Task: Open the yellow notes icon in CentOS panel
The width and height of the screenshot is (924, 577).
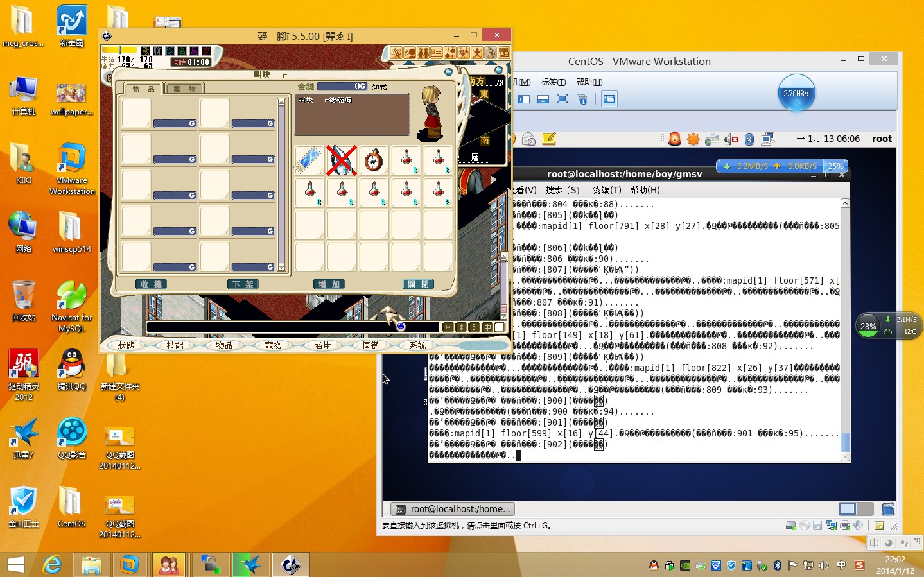Action: (549, 139)
